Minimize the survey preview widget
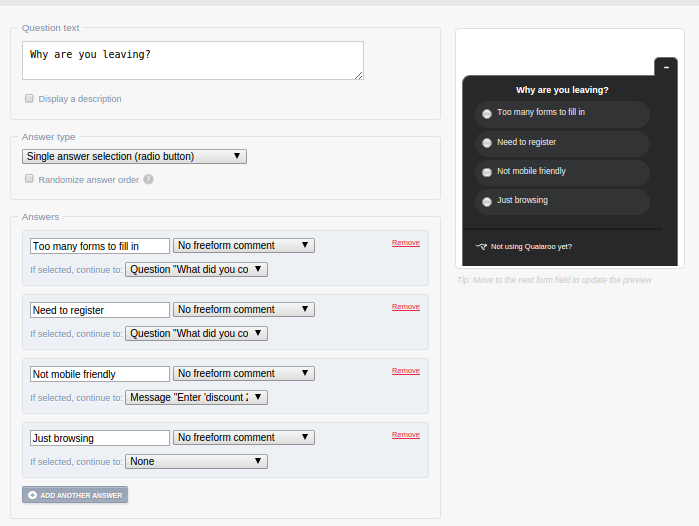The width and height of the screenshot is (699, 526). (666, 67)
